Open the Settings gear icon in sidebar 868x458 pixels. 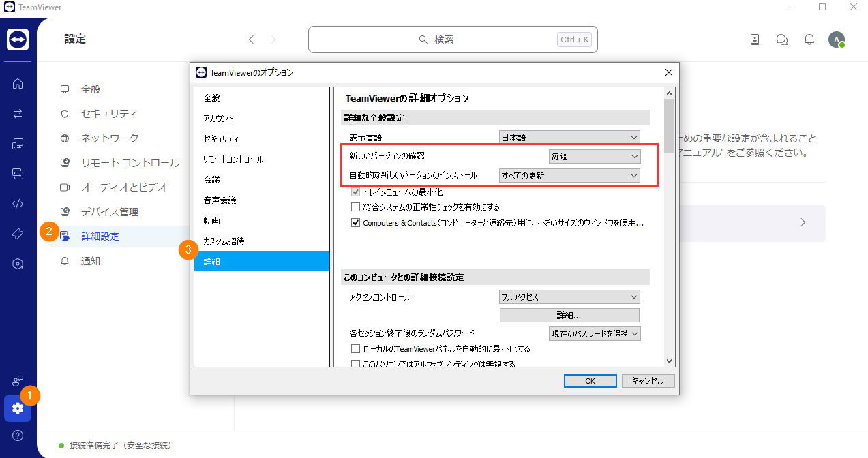pyautogui.click(x=18, y=408)
